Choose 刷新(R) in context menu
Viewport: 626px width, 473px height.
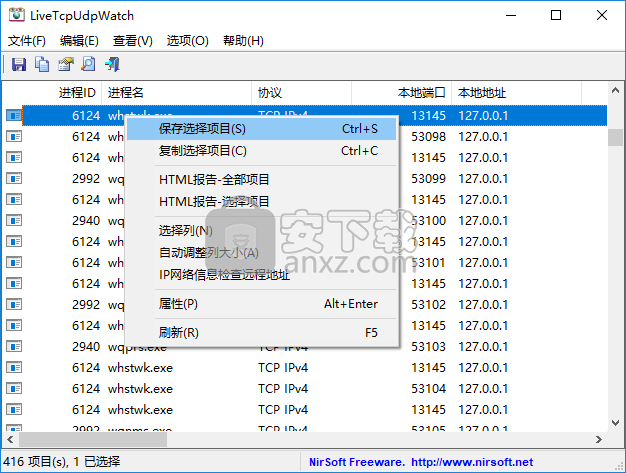(x=261, y=332)
